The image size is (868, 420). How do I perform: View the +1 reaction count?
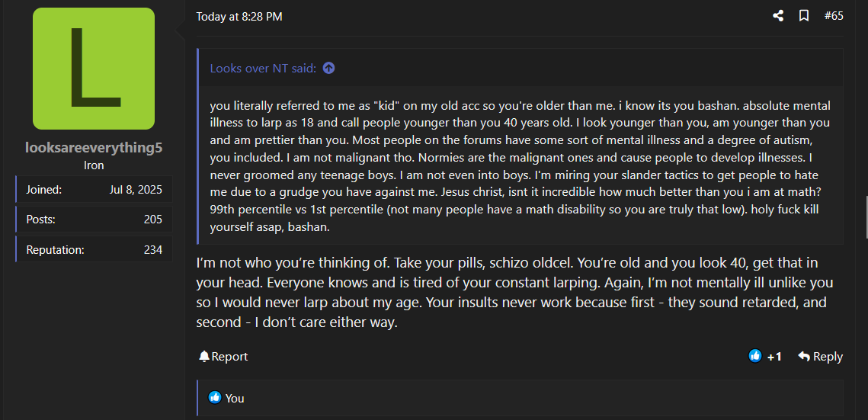774,357
